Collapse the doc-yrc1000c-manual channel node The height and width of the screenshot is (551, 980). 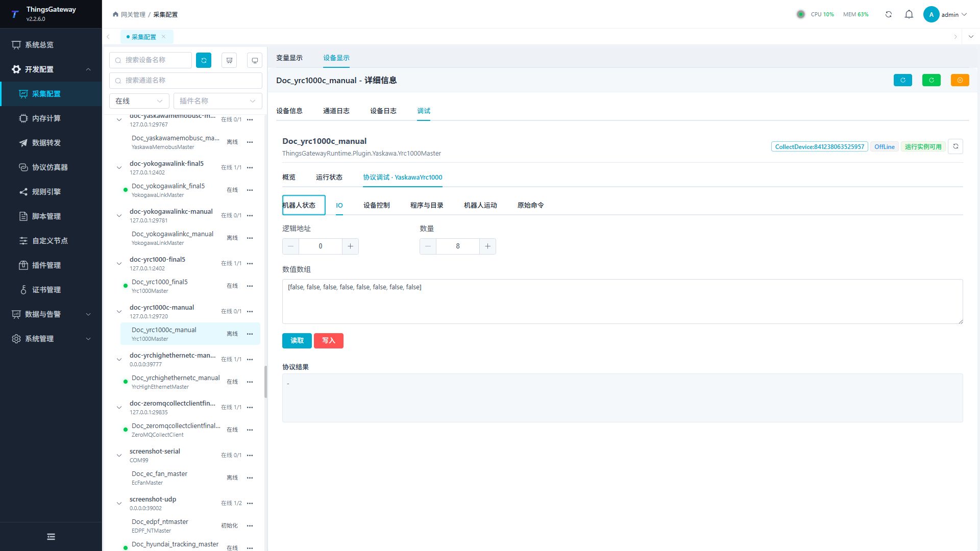coord(119,312)
